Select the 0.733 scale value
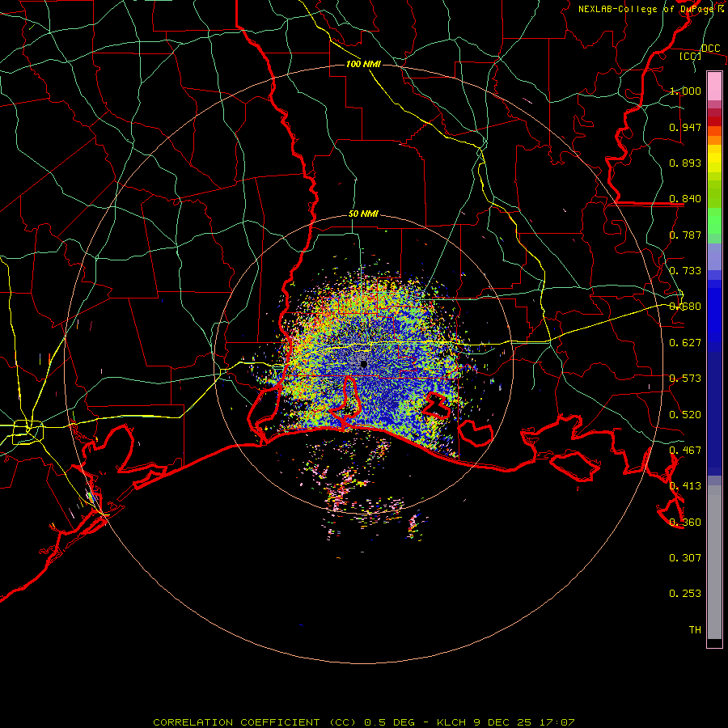This screenshot has height=728, width=728. 685,271
